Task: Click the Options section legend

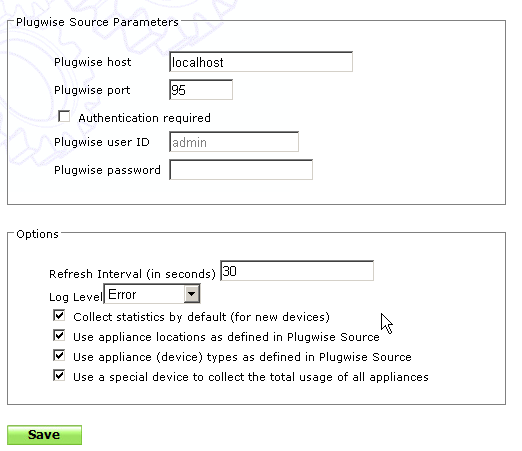Action: coord(37,234)
